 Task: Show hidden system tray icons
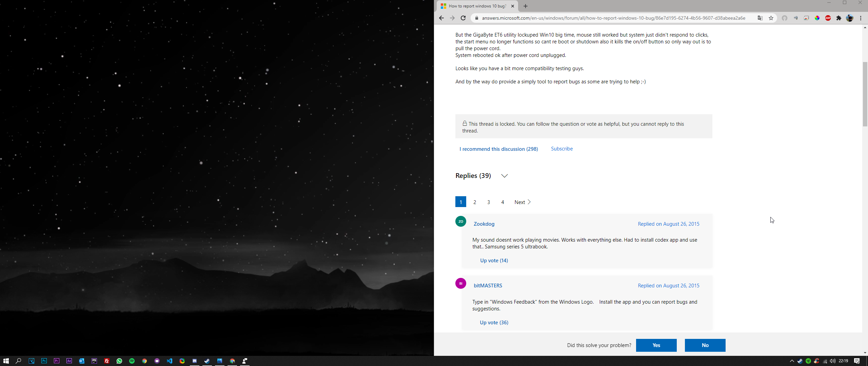[792, 361]
